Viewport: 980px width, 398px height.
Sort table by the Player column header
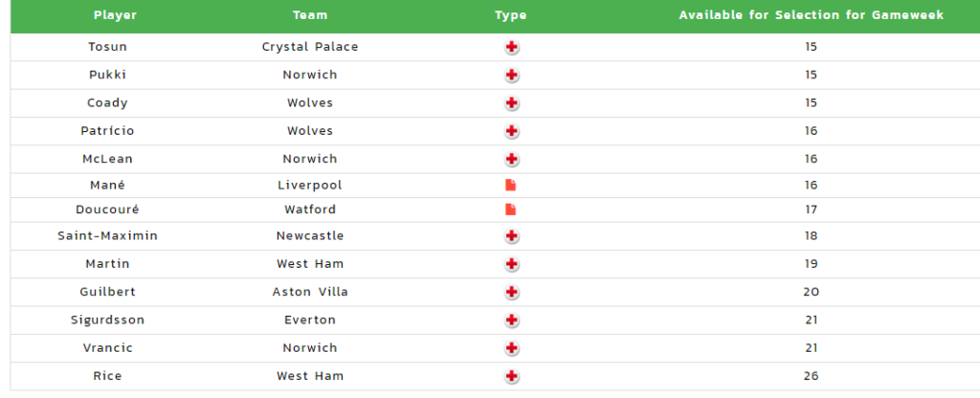pyautogui.click(x=115, y=15)
